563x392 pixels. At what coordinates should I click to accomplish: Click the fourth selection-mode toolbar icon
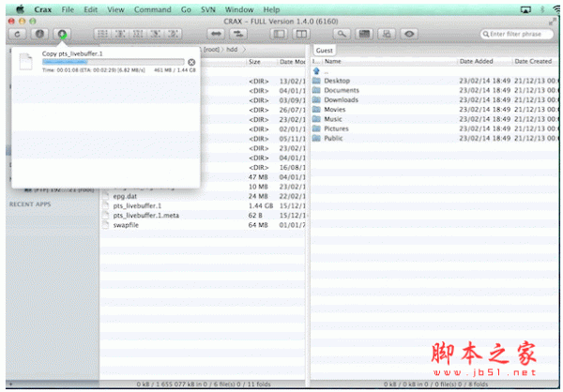pyautogui.click(x=156, y=34)
